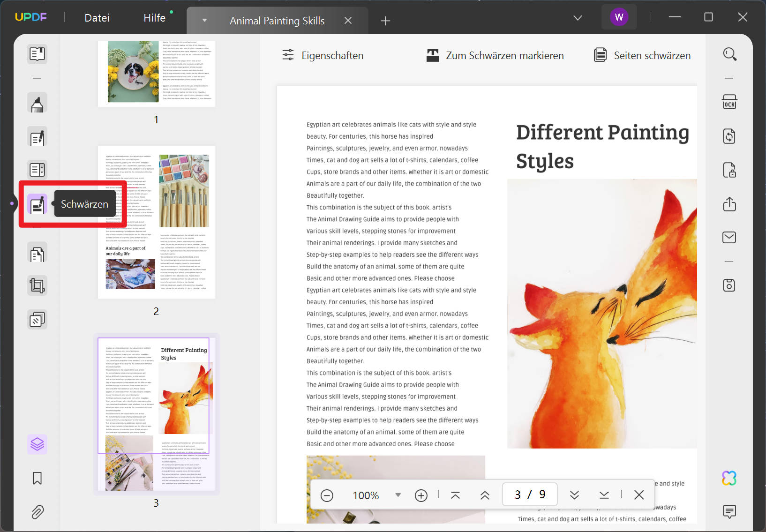Open the W user account avatar

click(x=619, y=17)
